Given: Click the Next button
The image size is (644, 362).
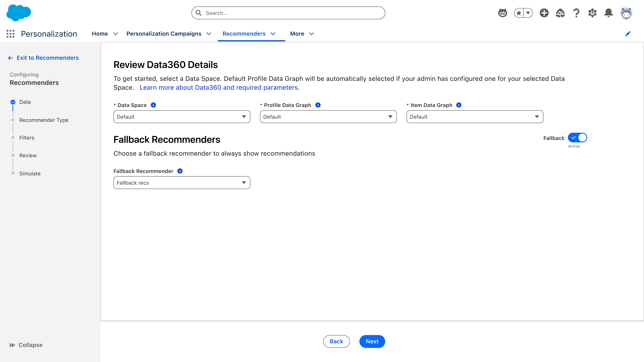Looking at the screenshot, I should click(x=372, y=341).
